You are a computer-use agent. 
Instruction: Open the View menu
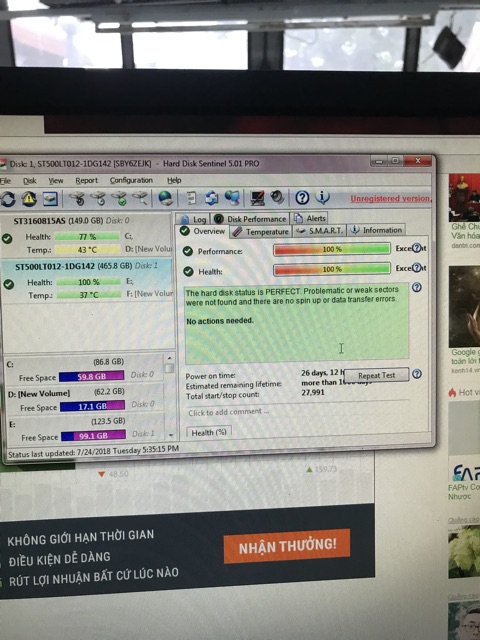click(56, 180)
